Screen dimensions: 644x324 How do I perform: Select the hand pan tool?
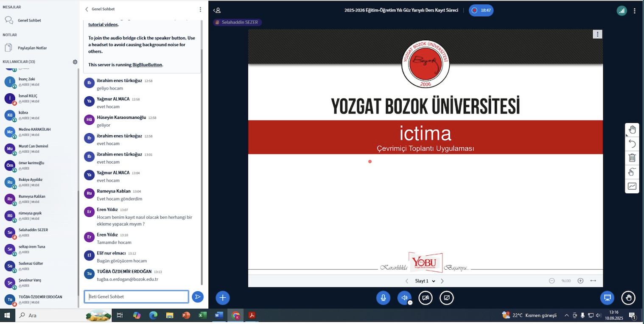click(632, 130)
